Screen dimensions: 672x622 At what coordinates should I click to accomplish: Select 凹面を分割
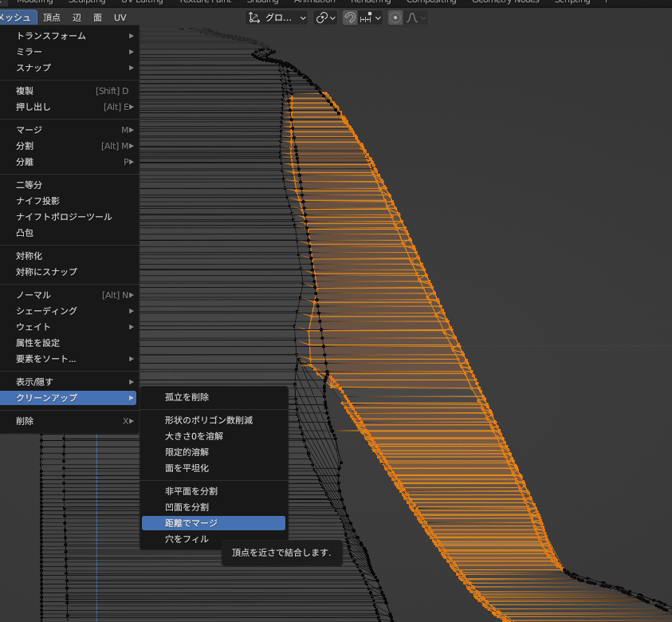(x=214, y=507)
